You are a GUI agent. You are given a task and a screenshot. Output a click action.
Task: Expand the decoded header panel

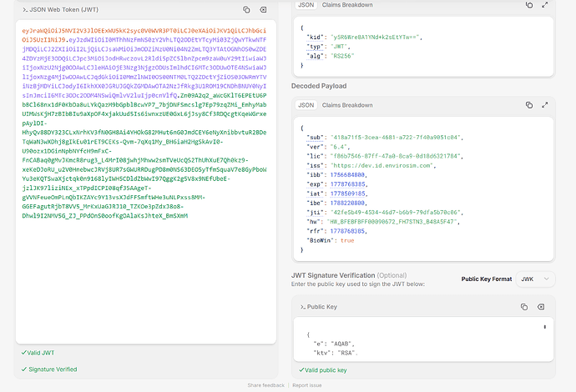pos(545,5)
